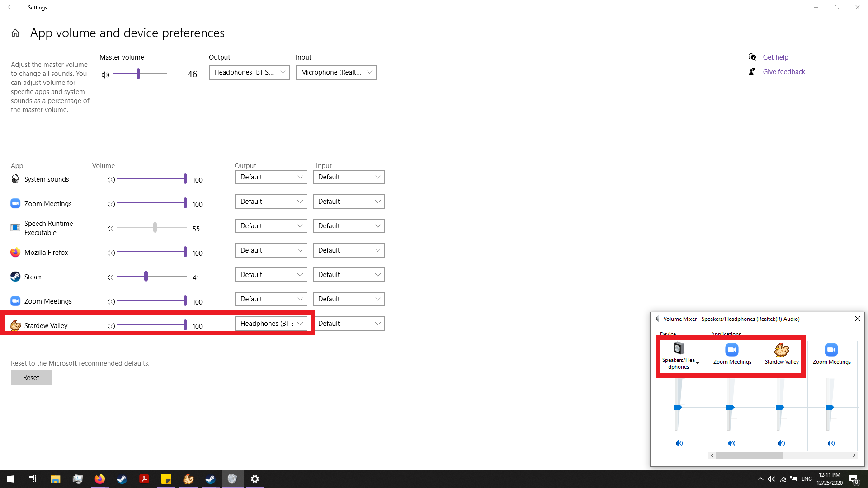Screen dimensions: 868x488
Task: Click the Steam volume slider thumb
Action: coord(146,276)
